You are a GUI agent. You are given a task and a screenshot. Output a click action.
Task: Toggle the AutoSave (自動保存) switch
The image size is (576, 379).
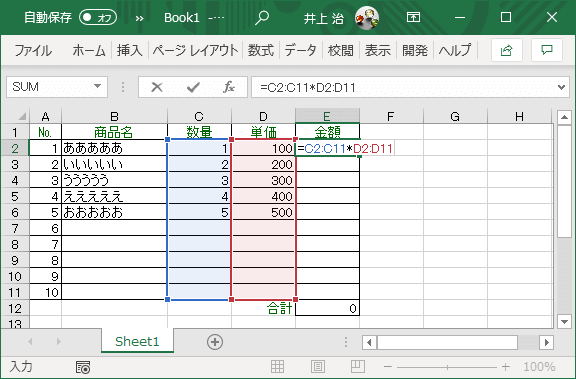pos(98,17)
